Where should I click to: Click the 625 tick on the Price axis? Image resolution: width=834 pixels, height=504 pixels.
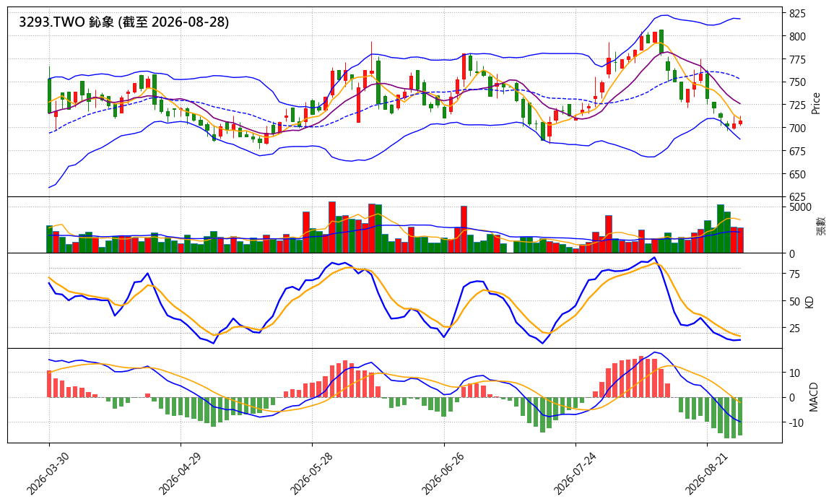[797, 197]
